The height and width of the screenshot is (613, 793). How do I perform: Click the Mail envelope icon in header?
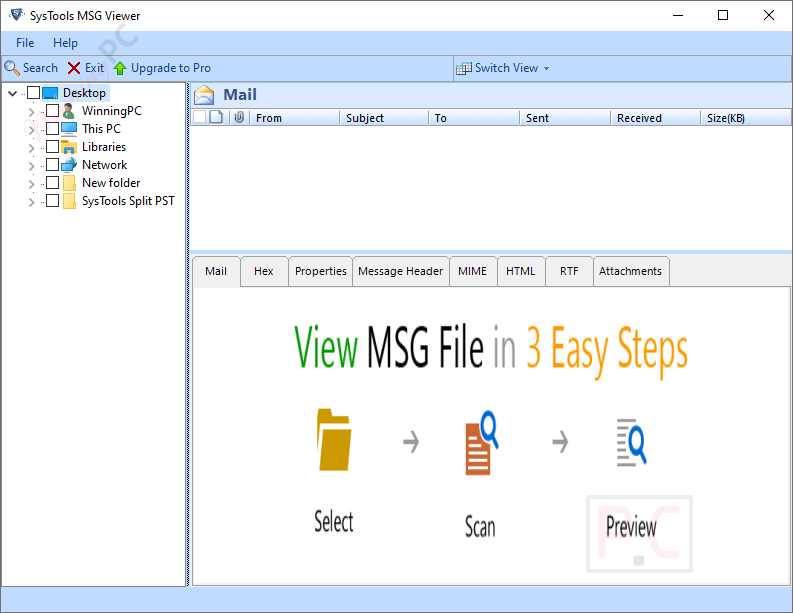click(204, 95)
